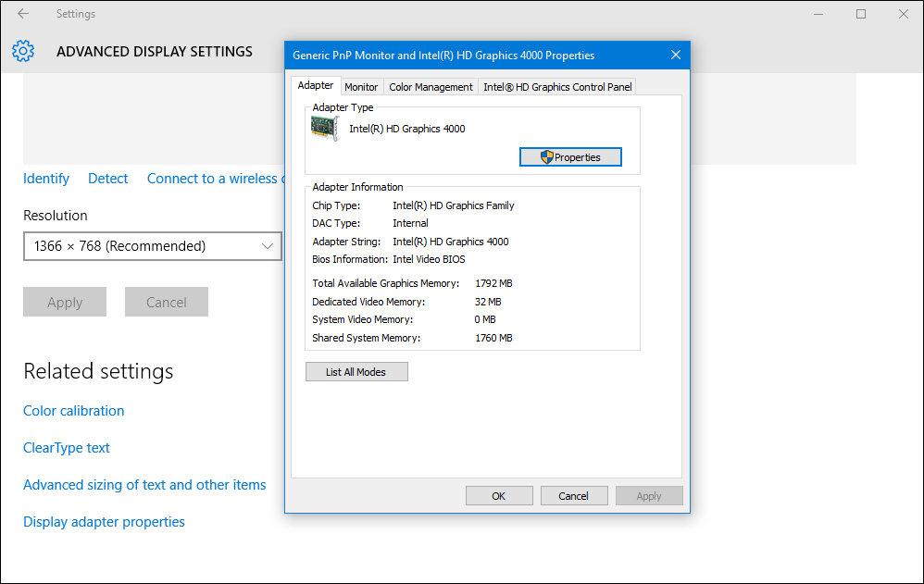Click the Identify link
This screenshot has width=924, height=584.
coord(46,179)
